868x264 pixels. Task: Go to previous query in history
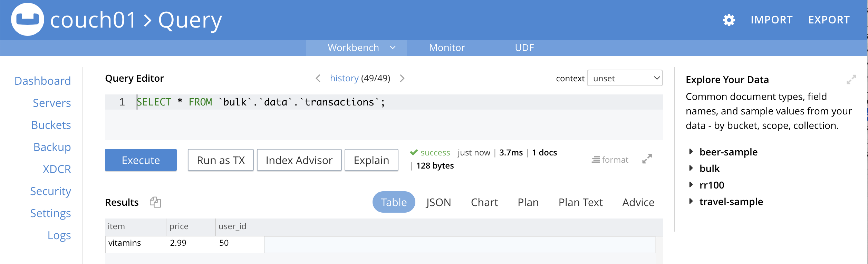tap(318, 79)
